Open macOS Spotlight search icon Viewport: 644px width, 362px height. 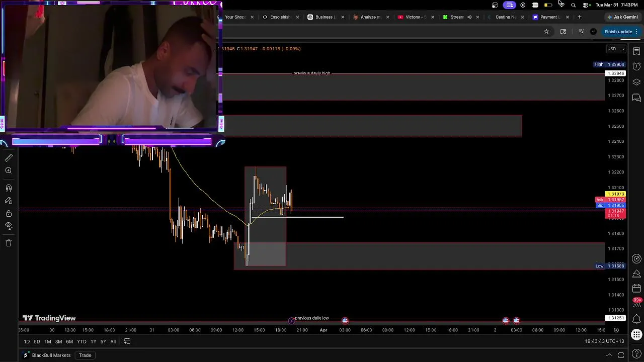pyautogui.click(x=573, y=5)
